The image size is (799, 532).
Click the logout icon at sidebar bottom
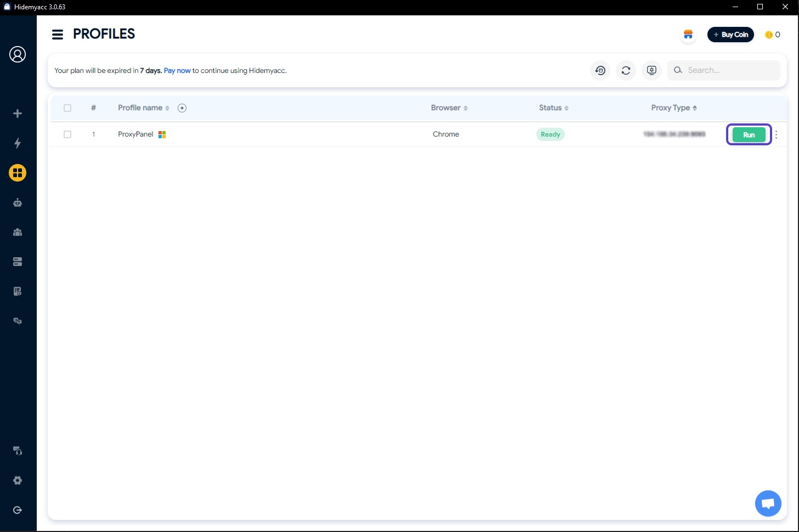[18, 510]
